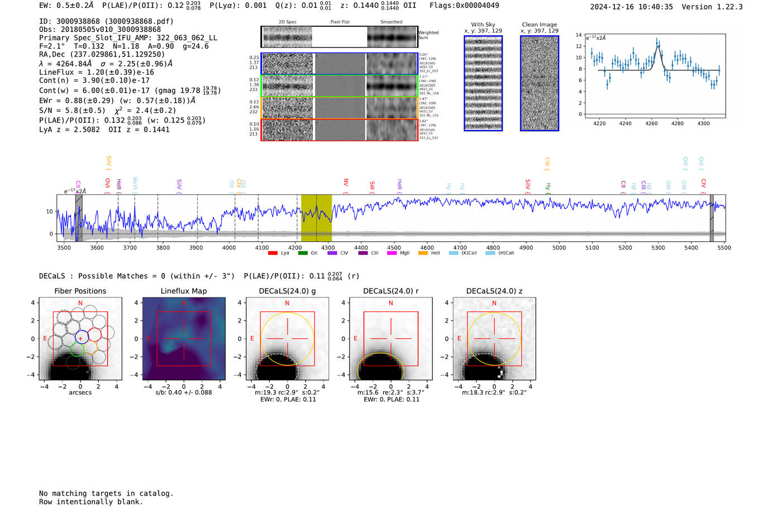Open the DECaLS r-band cutout
Viewport: 782px width, 532px height.
(x=390, y=339)
